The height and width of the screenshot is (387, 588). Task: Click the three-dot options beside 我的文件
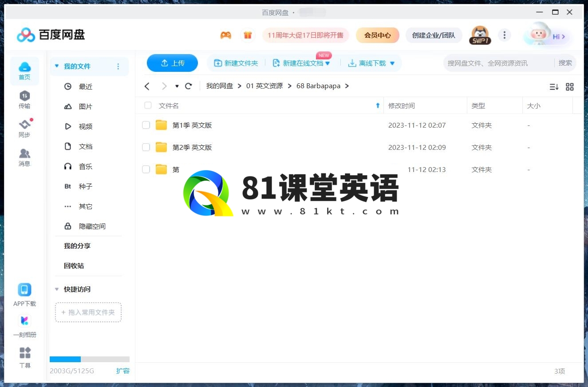[x=118, y=66]
